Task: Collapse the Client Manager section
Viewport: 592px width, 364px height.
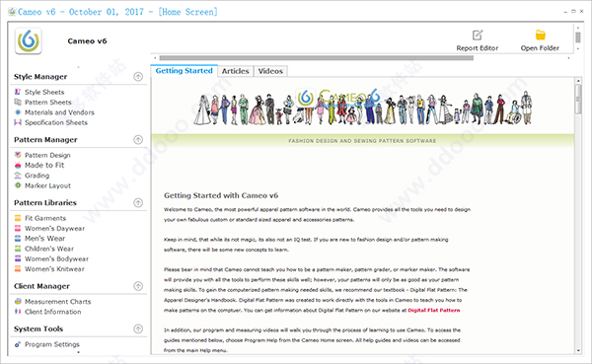Action: pos(138,286)
